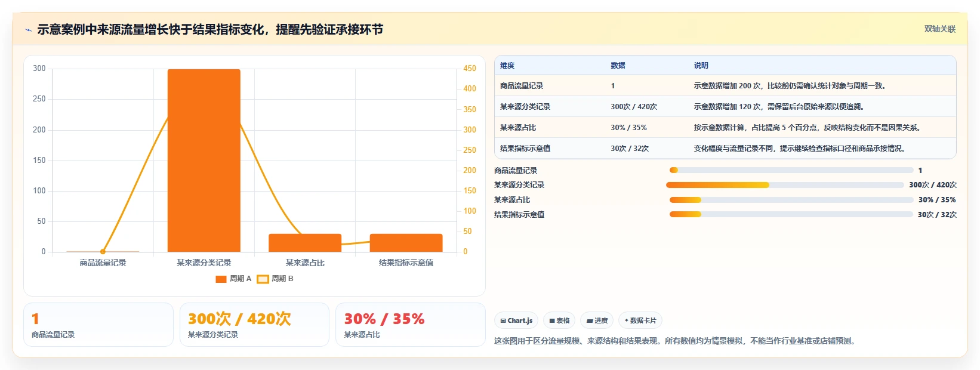The height and width of the screenshot is (370, 980).
Task: Click the 450 tick on the right axis
Action: (470, 69)
